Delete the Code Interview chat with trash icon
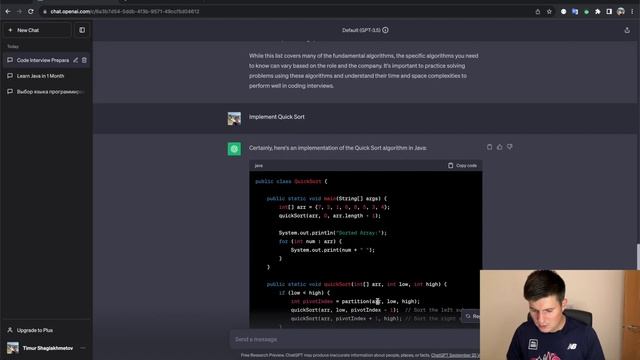 pyautogui.click(x=84, y=60)
